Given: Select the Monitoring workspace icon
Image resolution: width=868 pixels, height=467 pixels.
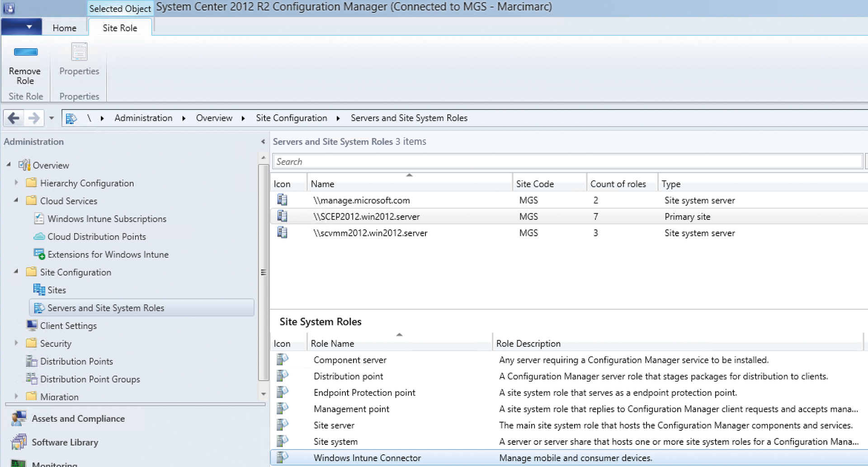Looking at the screenshot, I should [19, 464].
